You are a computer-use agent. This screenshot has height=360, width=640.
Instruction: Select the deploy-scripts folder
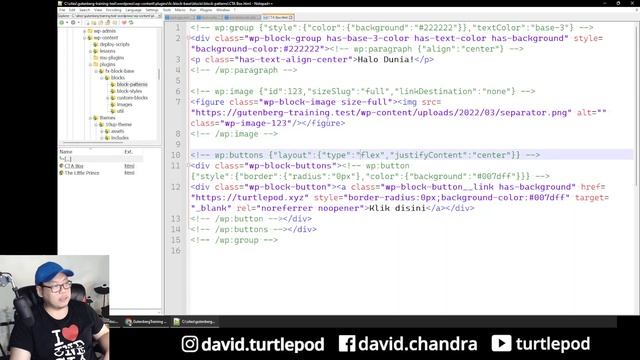click(x=114, y=44)
